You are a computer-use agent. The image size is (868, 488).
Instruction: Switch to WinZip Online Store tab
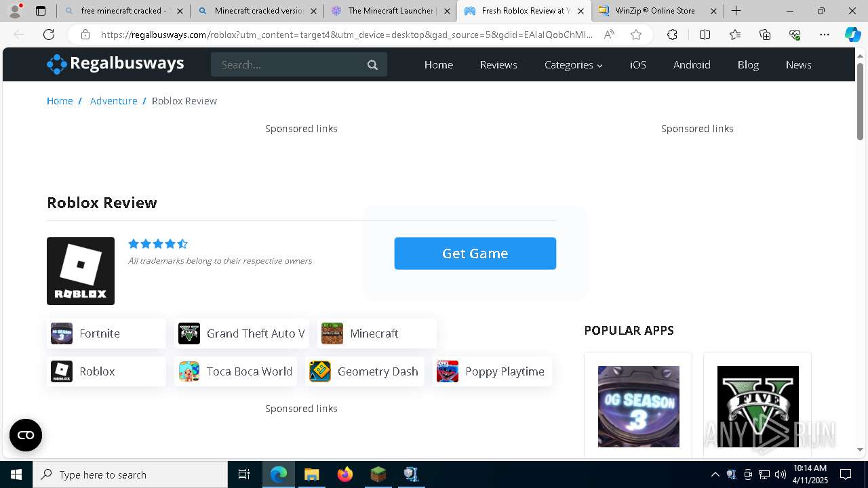[x=655, y=11]
